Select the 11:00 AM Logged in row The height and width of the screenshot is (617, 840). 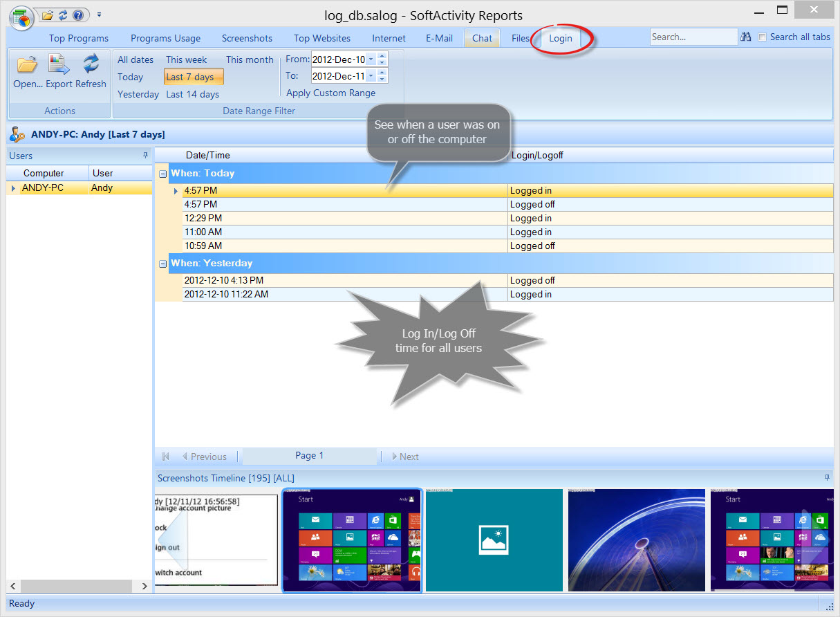click(x=507, y=232)
